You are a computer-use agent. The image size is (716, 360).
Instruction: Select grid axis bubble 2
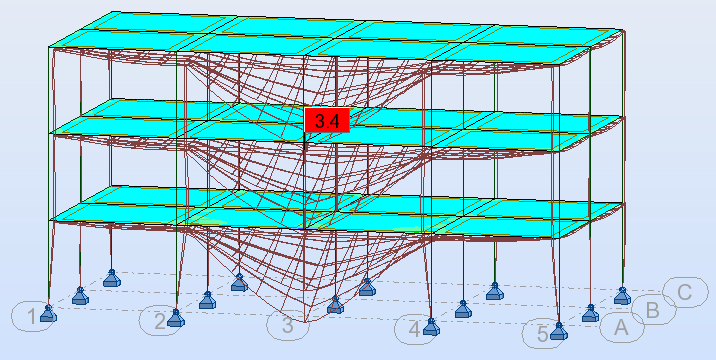(x=159, y=321)
